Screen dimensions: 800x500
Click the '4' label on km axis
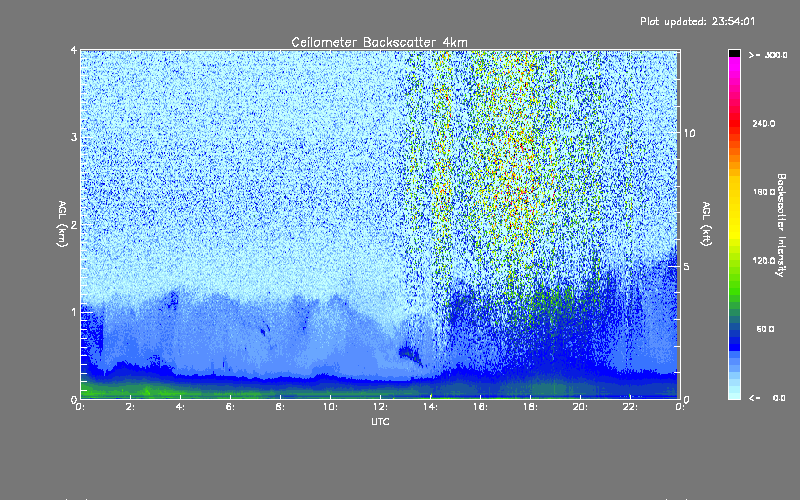click(x=74, y=50)
